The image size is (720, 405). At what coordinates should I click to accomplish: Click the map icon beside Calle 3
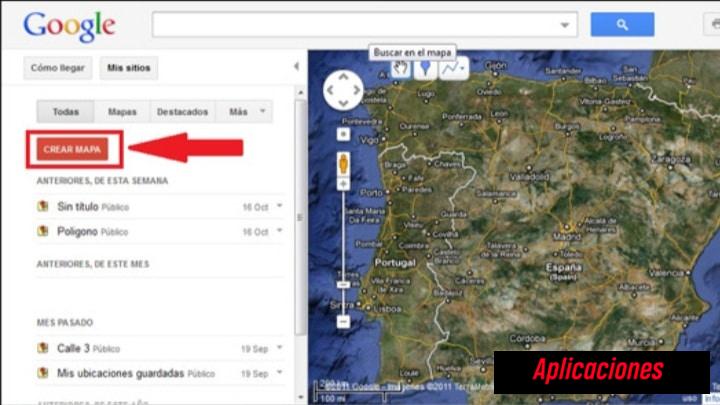(x=43, y=348)
